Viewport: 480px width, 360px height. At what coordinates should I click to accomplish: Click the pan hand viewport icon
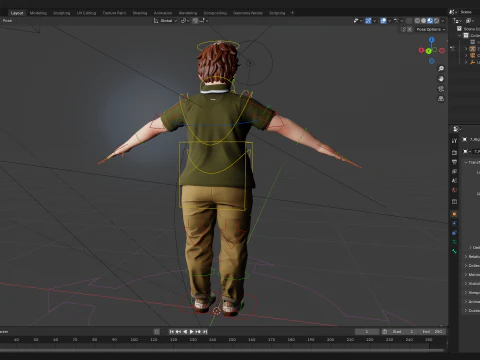(x=441, y=79)
